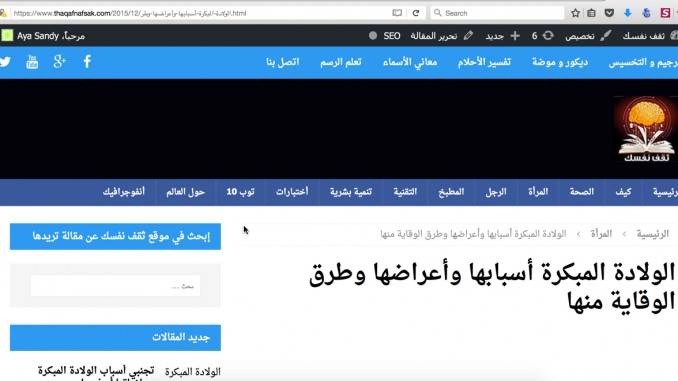Select أنفوجرافيك category tab
Viewport: 678px width, 381px height.
tap(124, 192)
